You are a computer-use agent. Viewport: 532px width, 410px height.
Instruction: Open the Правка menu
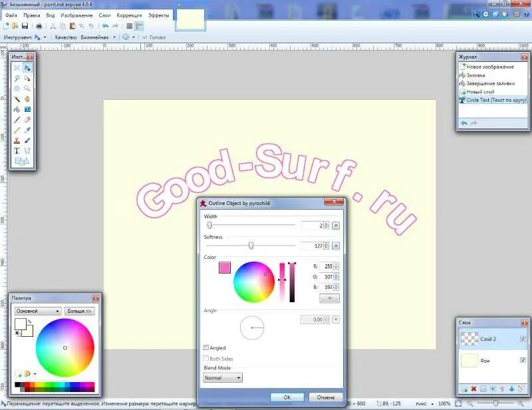tap(31, 15)
